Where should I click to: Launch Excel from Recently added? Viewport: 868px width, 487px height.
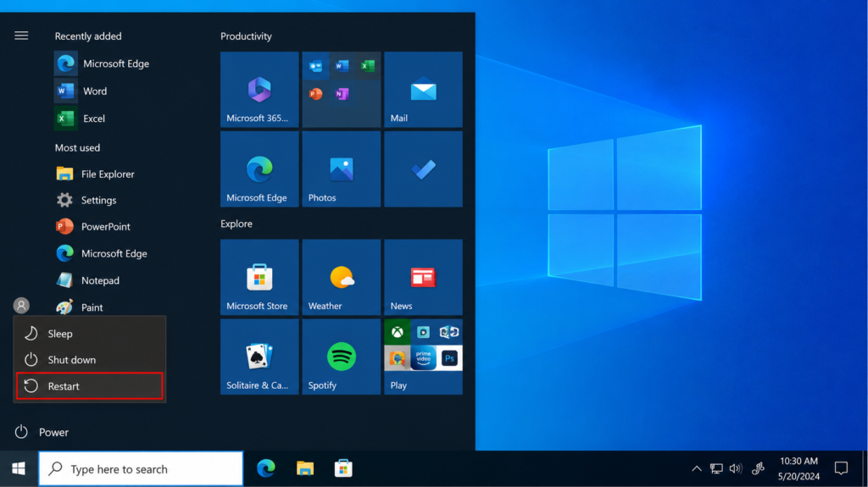[x=81, y=119]
